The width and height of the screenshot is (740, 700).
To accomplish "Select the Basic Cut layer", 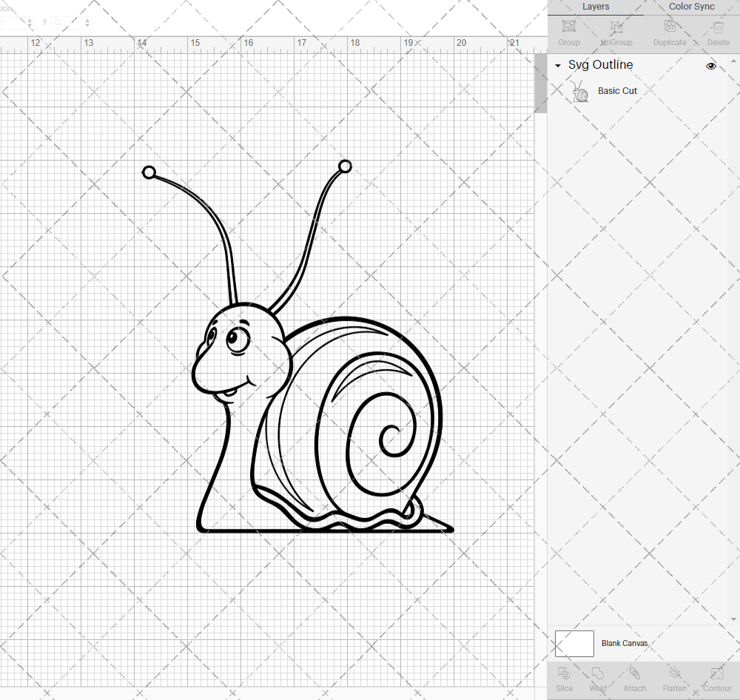I will click(x=617, y=90).
